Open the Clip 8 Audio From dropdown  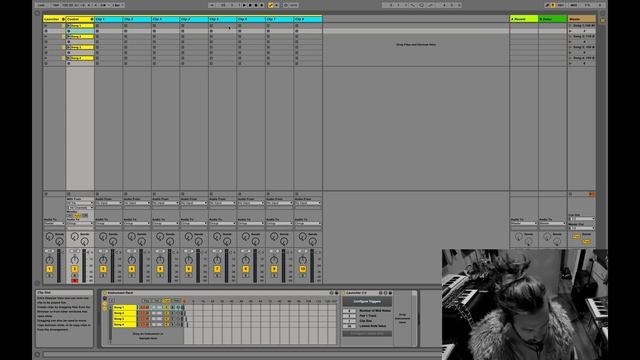308,203
